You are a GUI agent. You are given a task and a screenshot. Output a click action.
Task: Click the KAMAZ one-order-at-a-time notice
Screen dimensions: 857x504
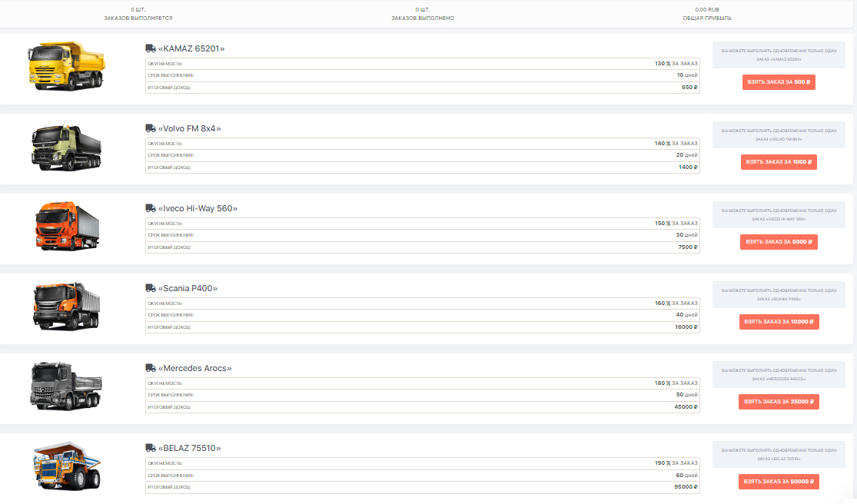[779, 55]
